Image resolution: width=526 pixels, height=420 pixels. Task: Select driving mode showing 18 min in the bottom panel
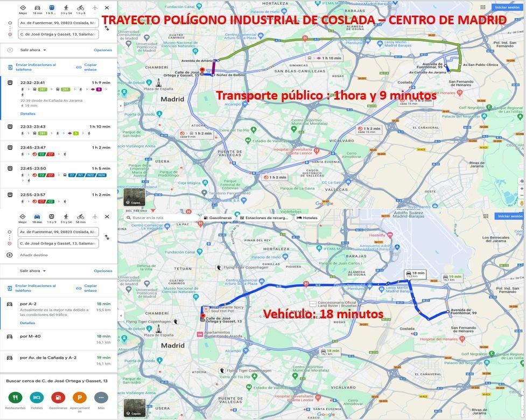37,219
